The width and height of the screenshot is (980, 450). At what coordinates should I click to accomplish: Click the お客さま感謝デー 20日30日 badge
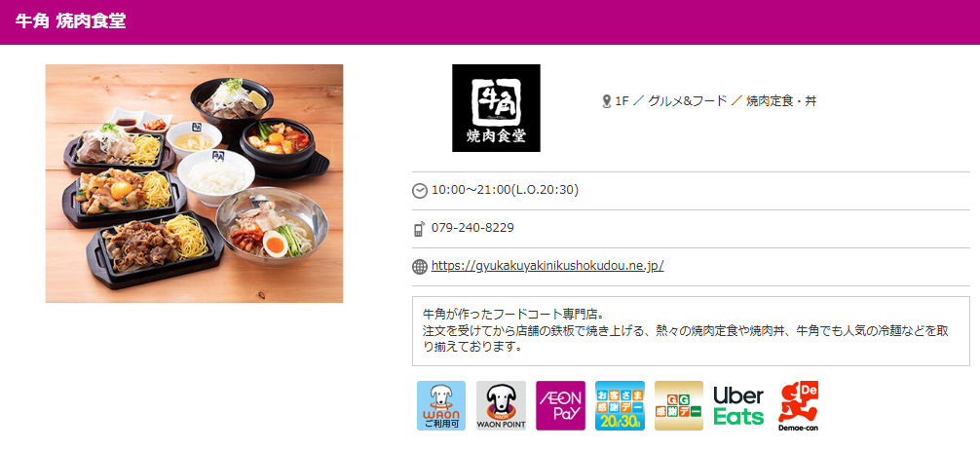coord(620,405)
